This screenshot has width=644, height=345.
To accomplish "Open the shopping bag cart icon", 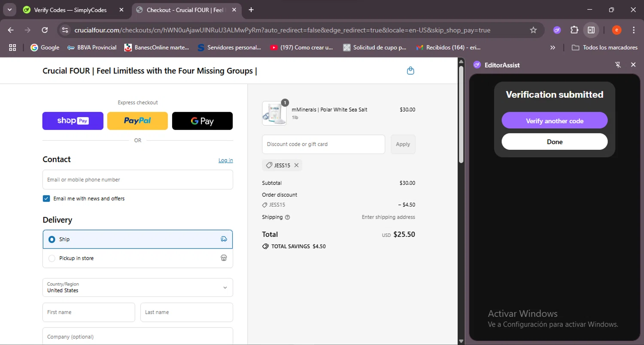I will [410, 71].
